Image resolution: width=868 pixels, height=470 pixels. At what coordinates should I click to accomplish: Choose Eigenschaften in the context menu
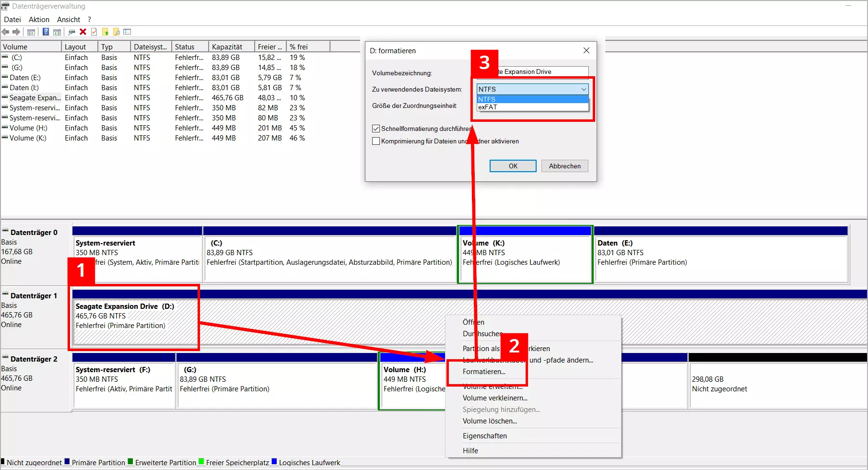coord(485,436)
